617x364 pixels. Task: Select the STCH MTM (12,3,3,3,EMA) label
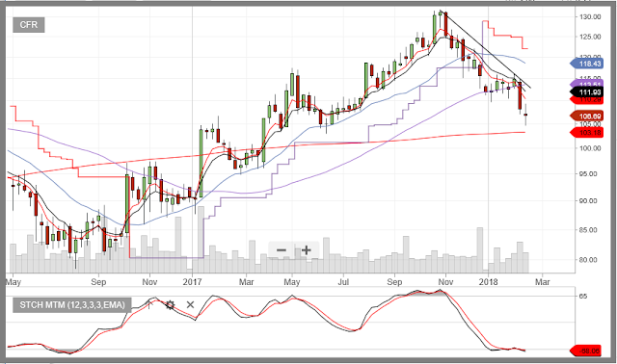click(72, 304)
